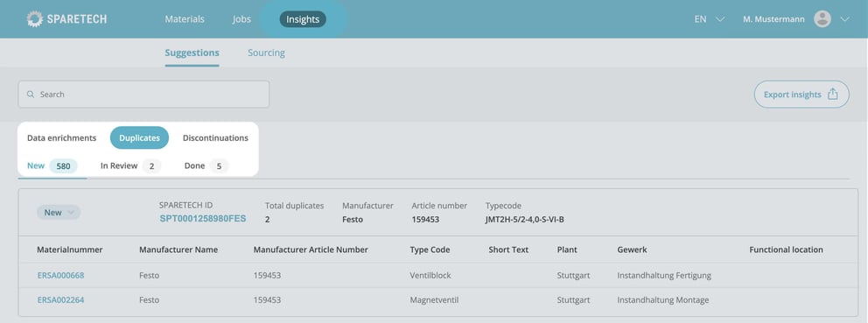The image size is (868, 323).
Task: Open the Jobs menu
Action: click(241, 19)
